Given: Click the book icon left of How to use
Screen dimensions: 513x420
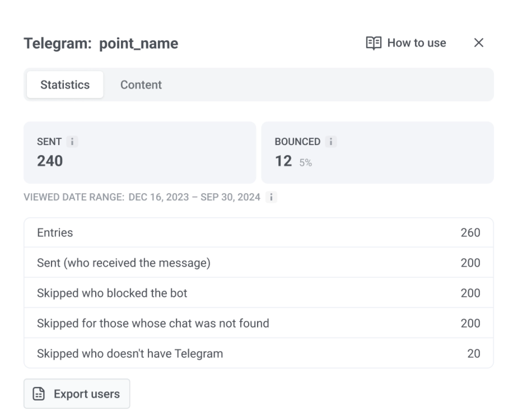Looking at the screenshot, I should [x=374, y=43].
